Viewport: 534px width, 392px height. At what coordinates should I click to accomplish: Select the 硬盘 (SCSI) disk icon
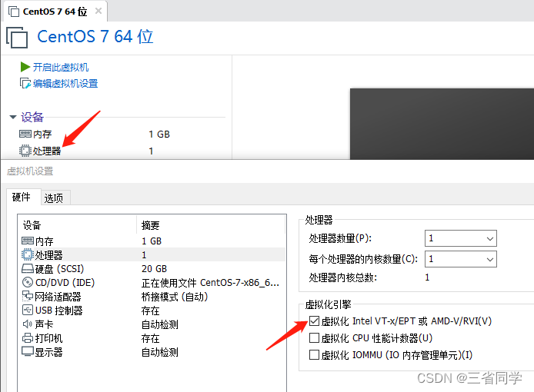coord(28,269)
